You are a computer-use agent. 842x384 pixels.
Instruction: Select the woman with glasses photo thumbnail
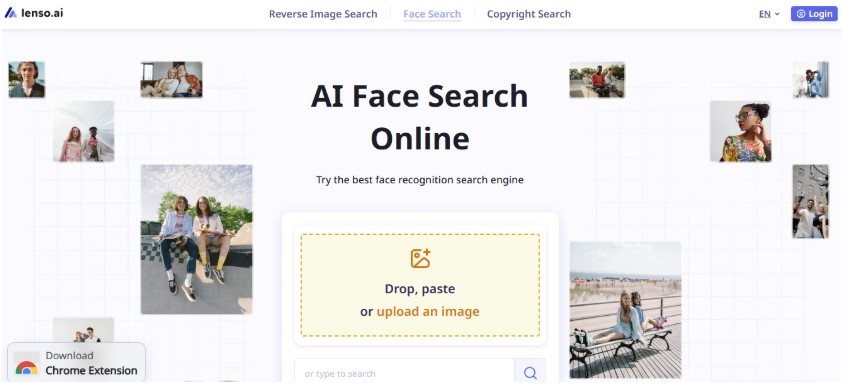click(x=741, y=132)
